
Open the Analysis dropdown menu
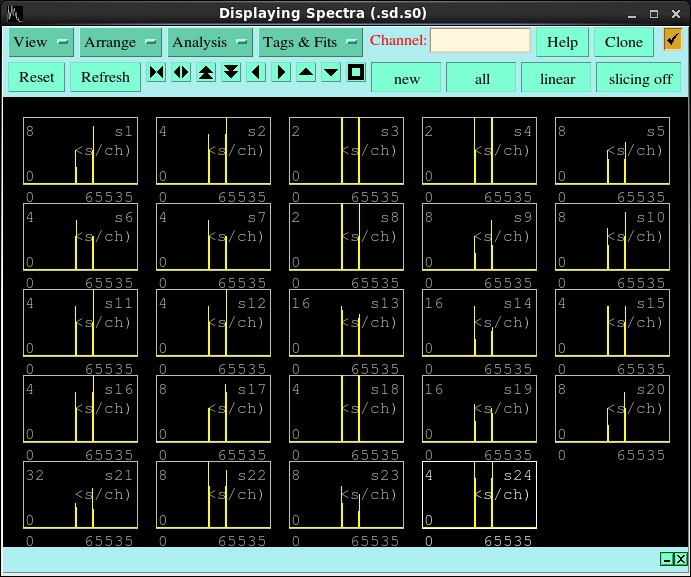click(210, 42)
